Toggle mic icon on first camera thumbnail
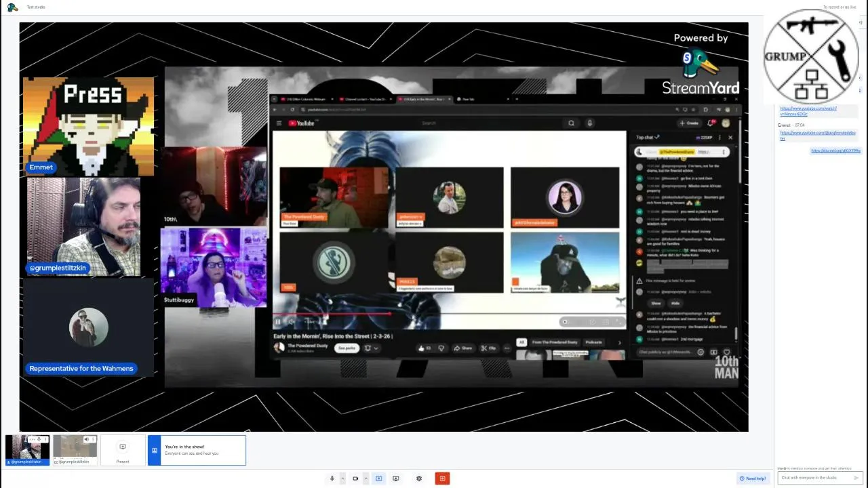This screenshot has height=488, width=868. click(39, 439)
